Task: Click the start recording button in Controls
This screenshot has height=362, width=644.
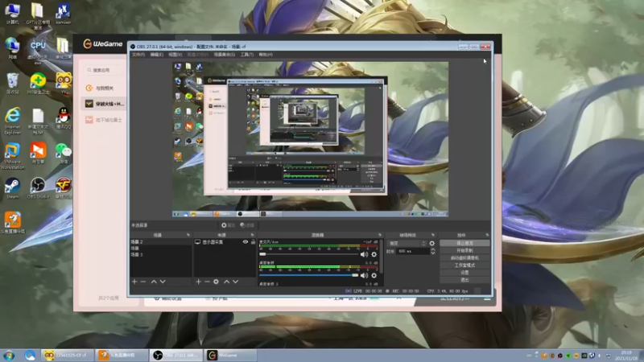Action: 464,250
